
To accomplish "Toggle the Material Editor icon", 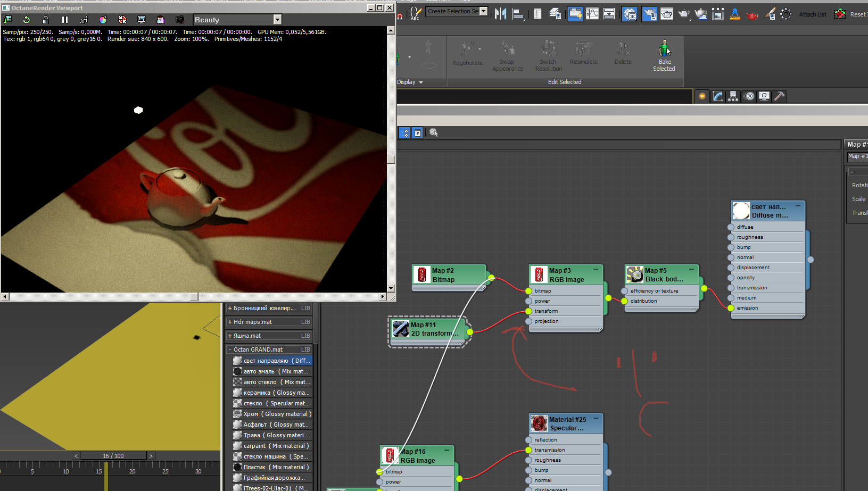I will 630,14.
